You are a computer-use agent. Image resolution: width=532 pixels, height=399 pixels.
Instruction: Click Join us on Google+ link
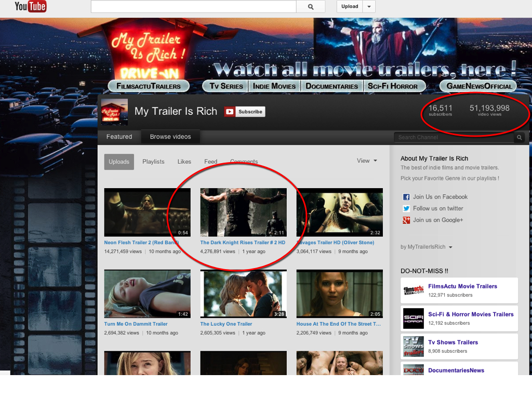[x=437, y=220]
